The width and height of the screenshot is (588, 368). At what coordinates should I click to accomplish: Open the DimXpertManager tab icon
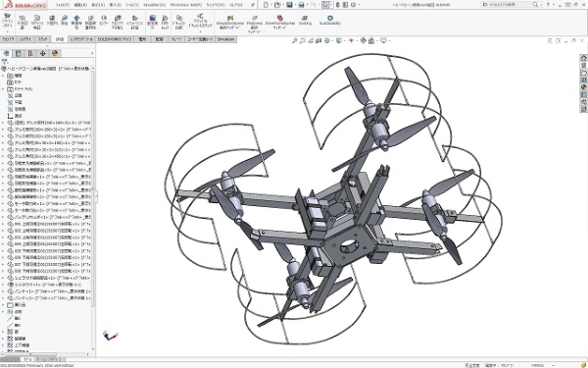coord(42,53)
